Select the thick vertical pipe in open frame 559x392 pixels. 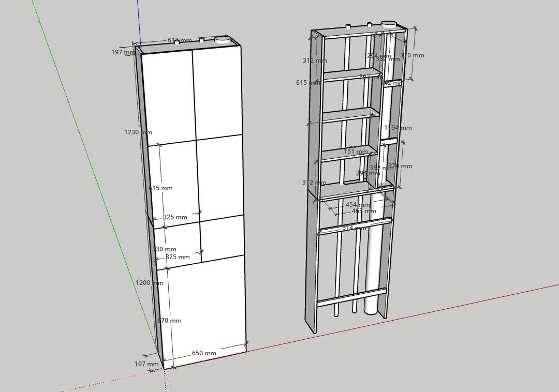pyautogui.click(x=372, y=259)
